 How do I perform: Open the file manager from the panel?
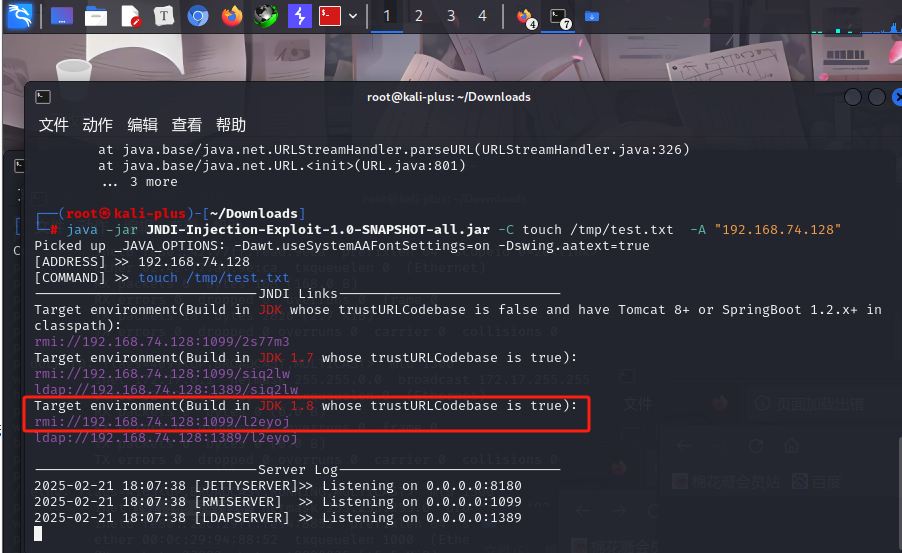click(95, 16)
